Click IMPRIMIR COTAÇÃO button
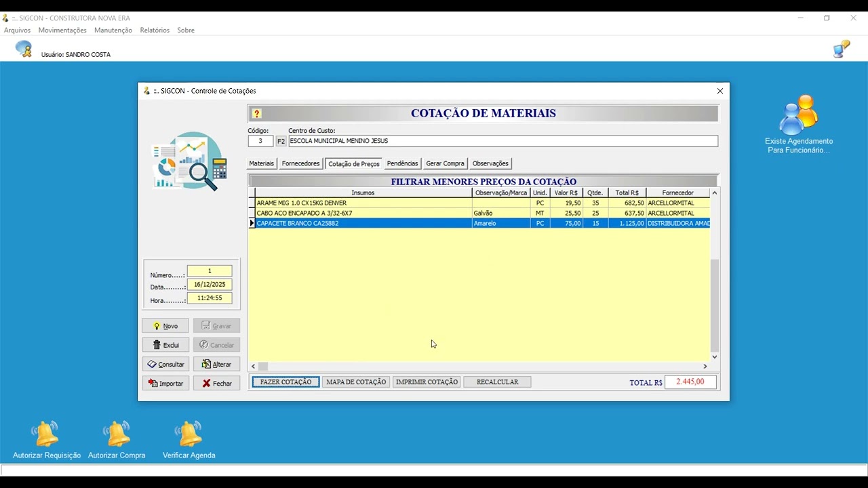Screen dimensions: 868x488 (427, 382)
